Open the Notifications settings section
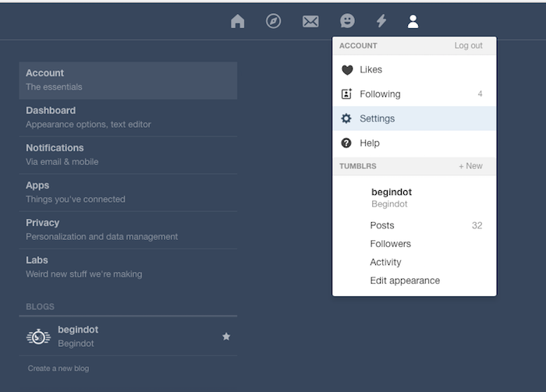 tap(128, 155)
